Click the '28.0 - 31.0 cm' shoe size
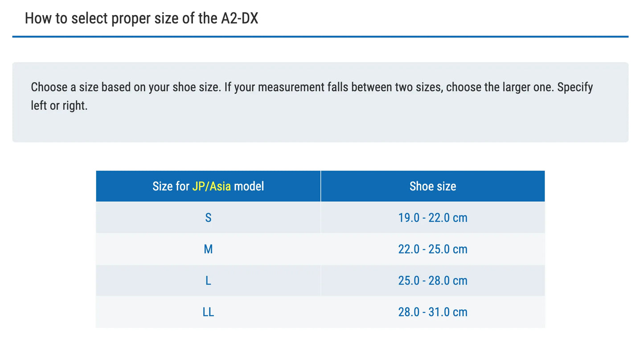The width and height of the screenshot is (644, 339). coord(433,312)
